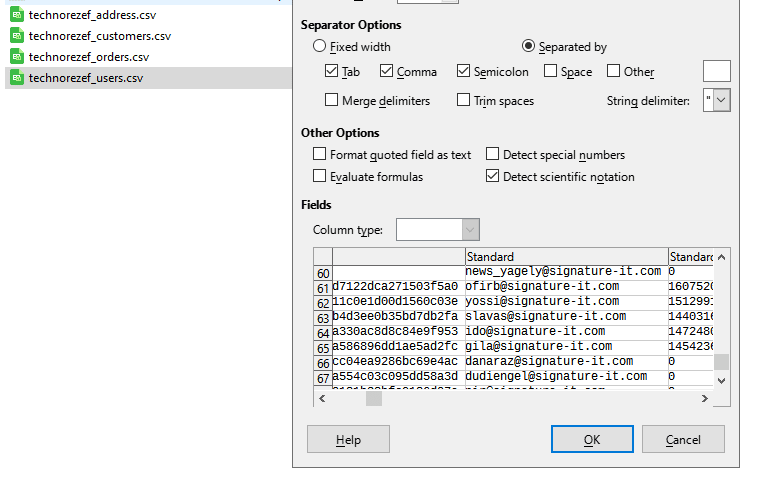Click the technorezef_users.csv file icon
The width and height of the screenshot is (760, 492).
point(17,78)
